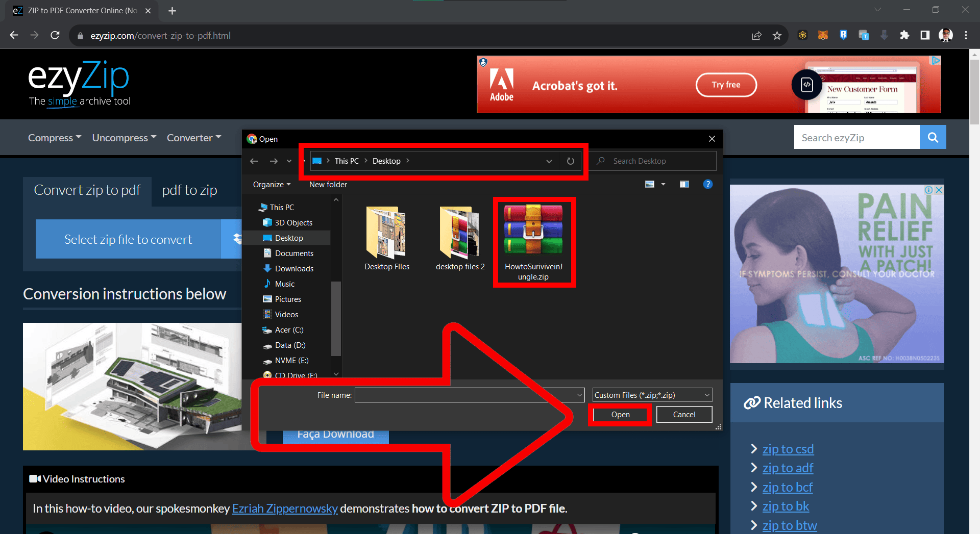Open the Organize dropdown

pyautogui.click(x=271, y=184)
